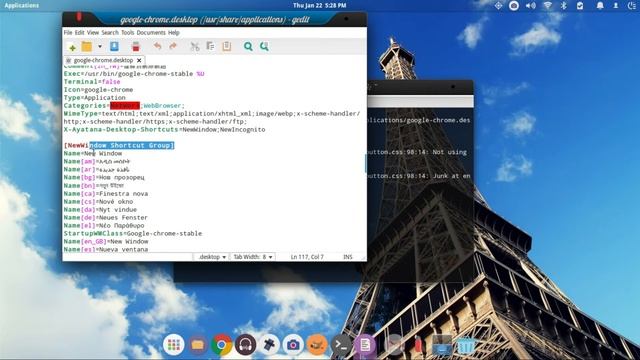Copy the selected text
The width and height of the screenshot is (640, 360).
(211, 47)
